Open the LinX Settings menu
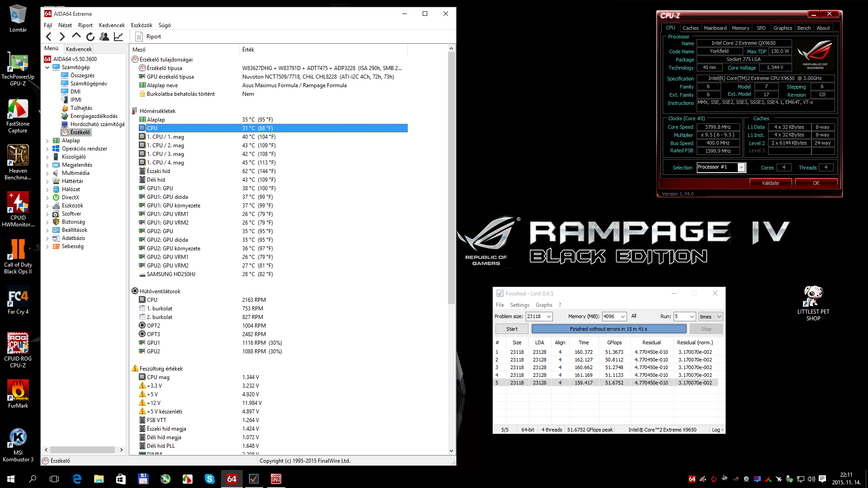 [519, 305]
